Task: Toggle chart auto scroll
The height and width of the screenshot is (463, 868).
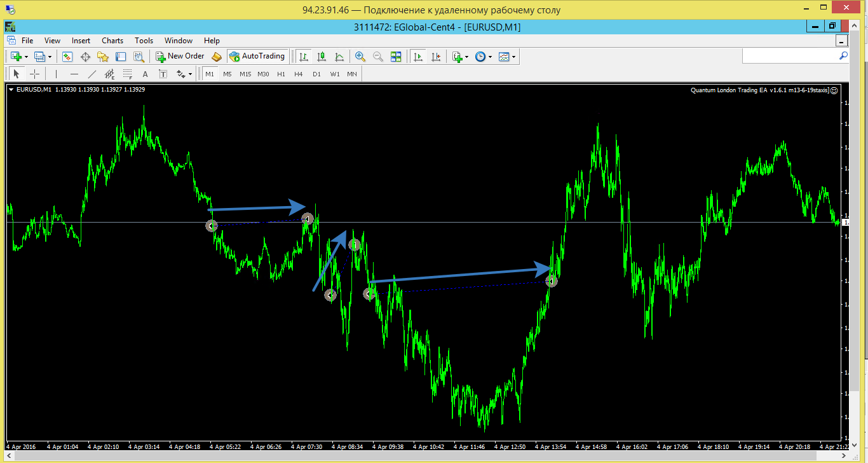Action: click(417, 57)
